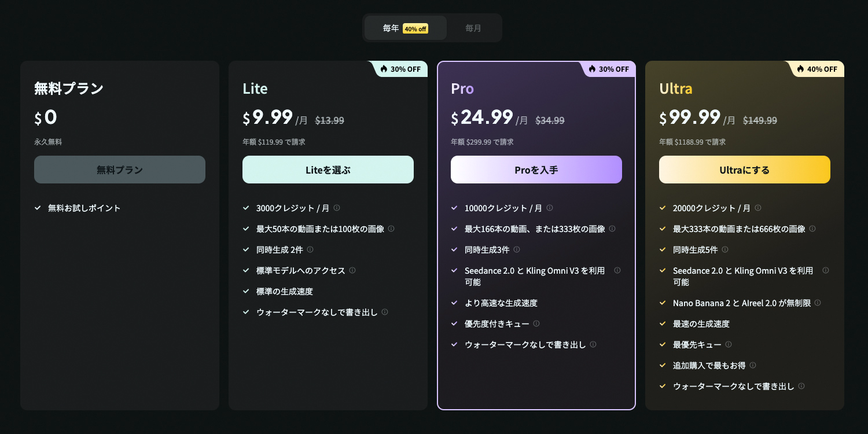Image resolution: width=868 pixels, height=434 pixels.
Task: Click the flame 40% OFF badge on Ultra
Action: coord(816,69)
